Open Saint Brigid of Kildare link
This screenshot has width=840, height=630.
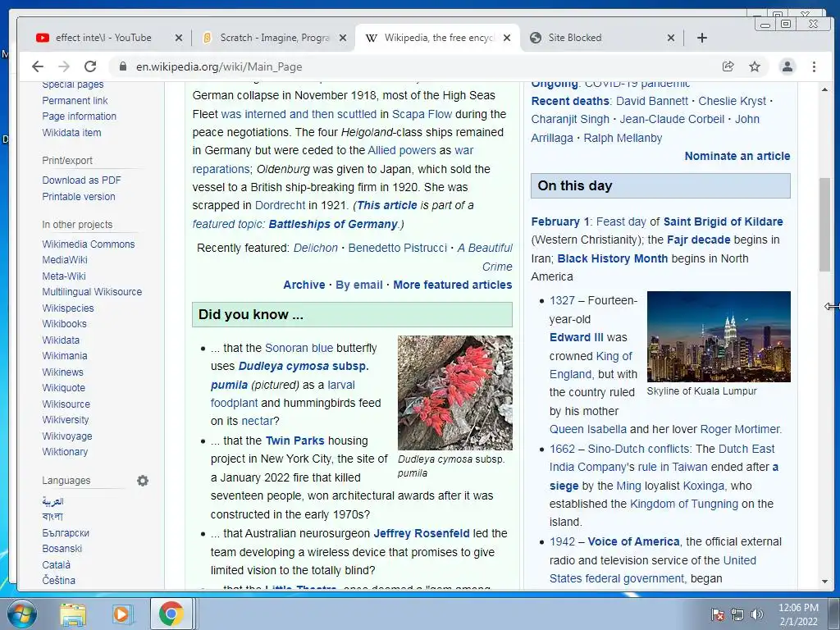(724, 221)
